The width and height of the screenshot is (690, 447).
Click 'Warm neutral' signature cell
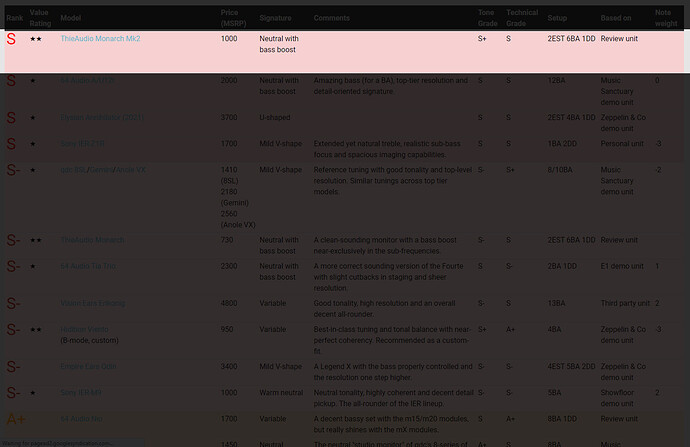281,392
